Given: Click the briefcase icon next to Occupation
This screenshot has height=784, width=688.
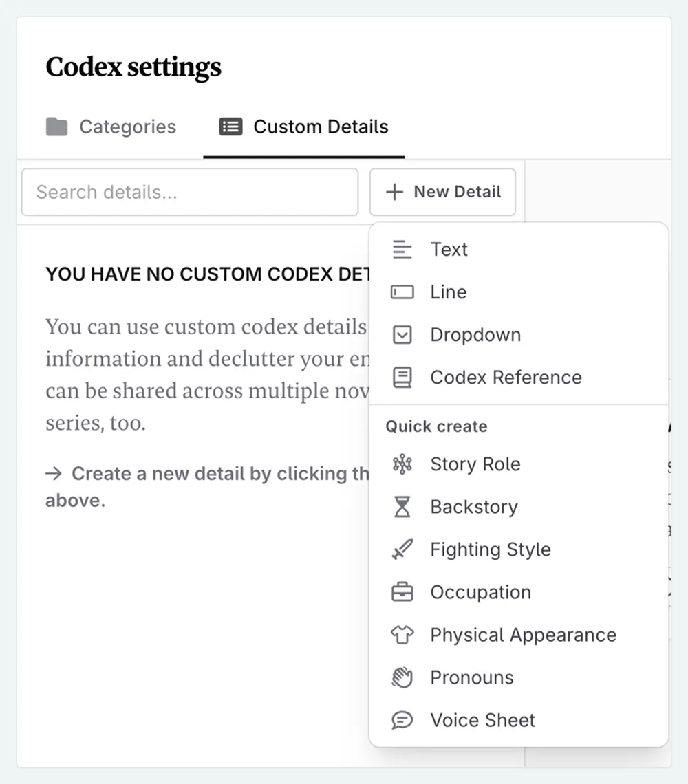Looking at the screenshot, I should 402,592.
